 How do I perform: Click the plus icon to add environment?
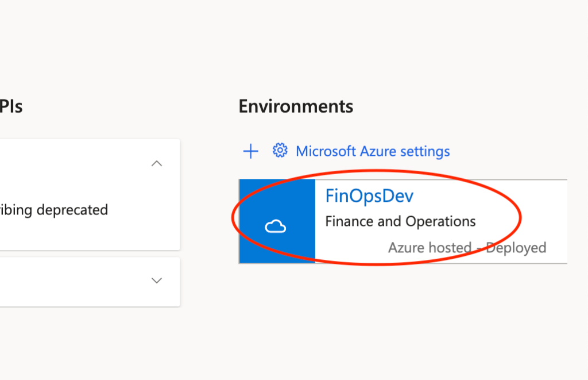[x=250, y=151]
